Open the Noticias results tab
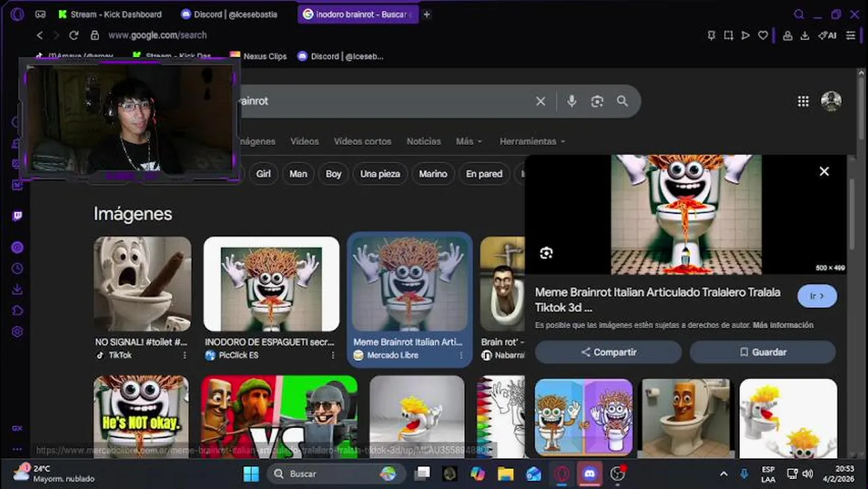Viewport: 868px width, 489px height. coord(424,141)
